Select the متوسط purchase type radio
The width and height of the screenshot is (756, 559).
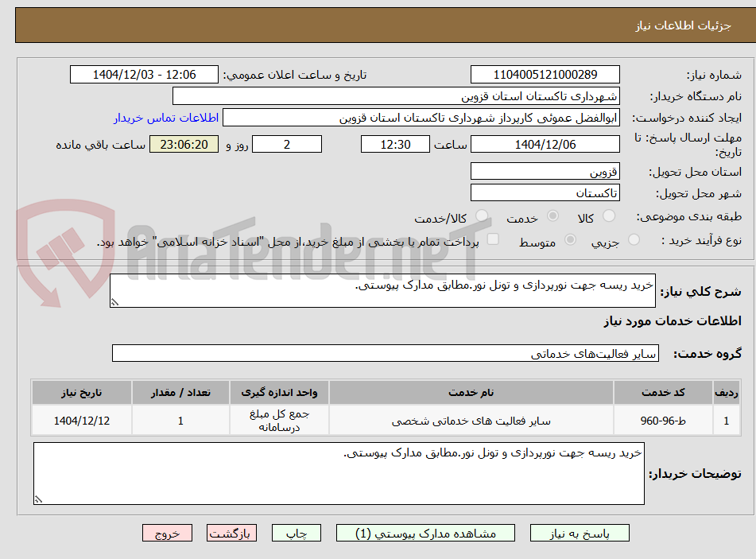[x=570, y=239]
